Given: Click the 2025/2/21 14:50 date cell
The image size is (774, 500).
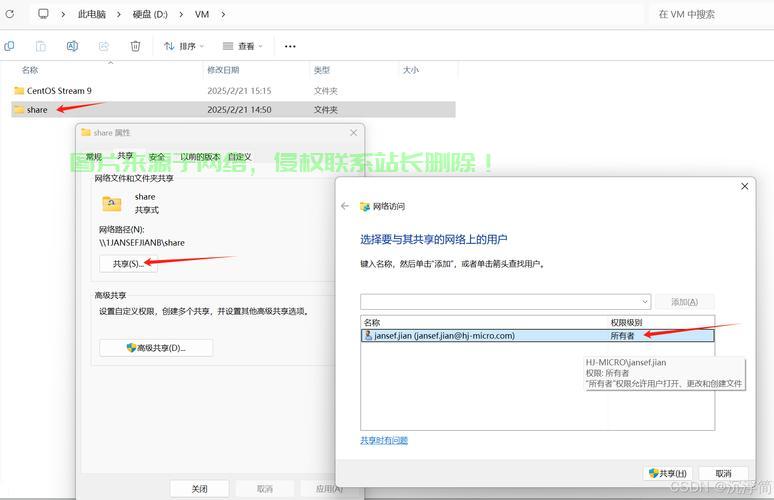Looking at the screenshot, I should click(239, 110).
